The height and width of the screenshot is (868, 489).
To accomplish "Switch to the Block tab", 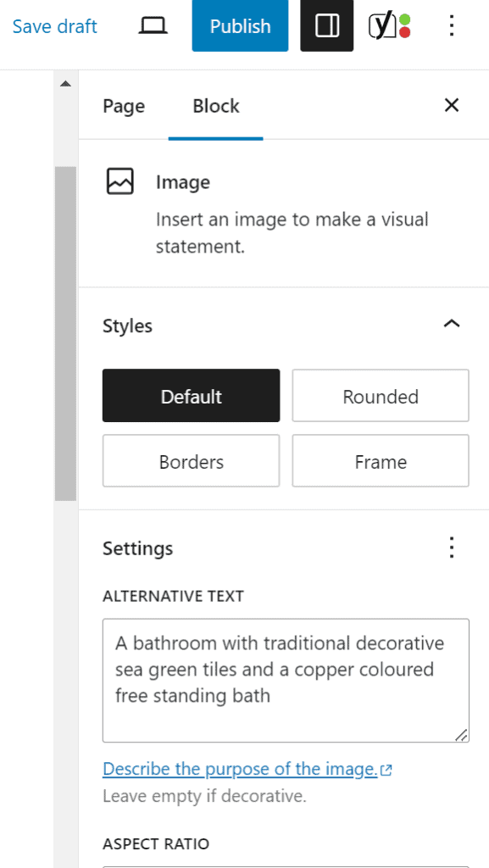I will (x=216, y=106).
